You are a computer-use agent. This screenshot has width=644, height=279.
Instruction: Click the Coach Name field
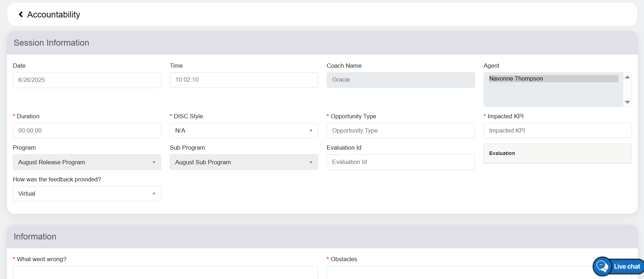400,80
